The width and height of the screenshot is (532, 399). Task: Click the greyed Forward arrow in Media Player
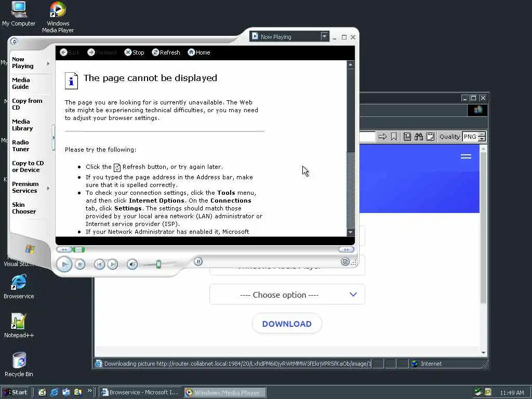(x=102, y=52)
